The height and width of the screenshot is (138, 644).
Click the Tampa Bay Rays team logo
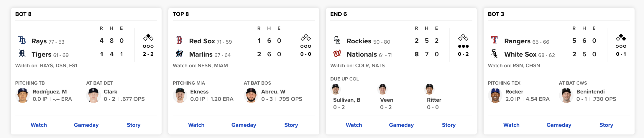[x=22, y=40]
